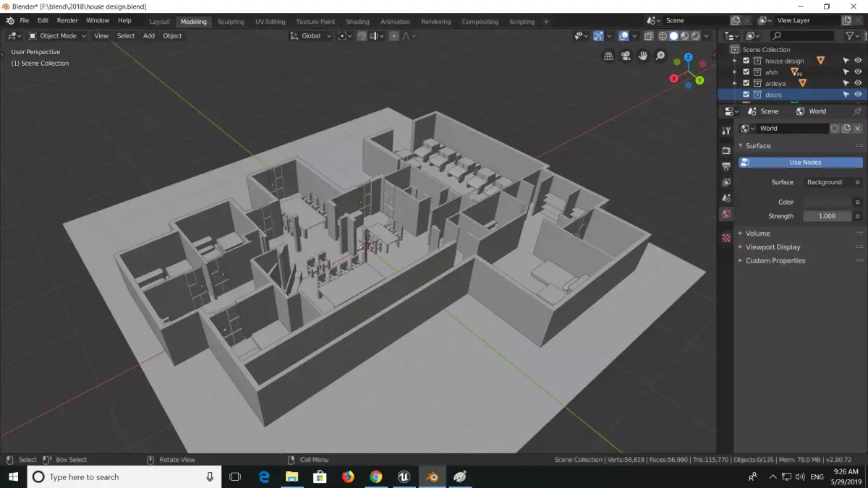Screen dimensions: 868x488
Task: Open the Tool properties tab
Action: coord(726,131)
